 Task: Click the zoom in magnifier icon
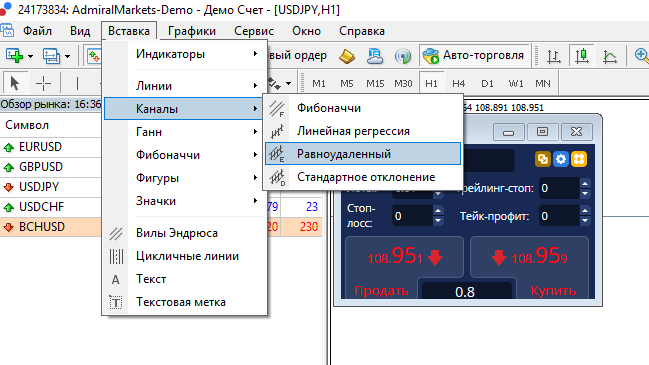(x=641, y=56)
